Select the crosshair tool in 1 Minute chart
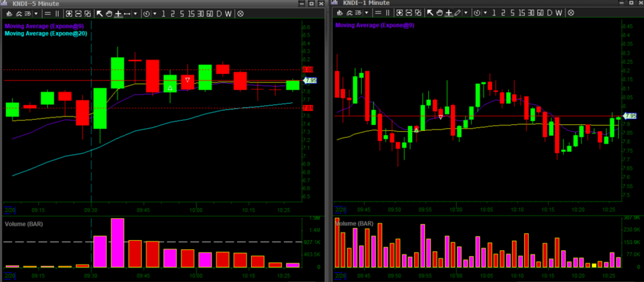 [x=449, y=13]
